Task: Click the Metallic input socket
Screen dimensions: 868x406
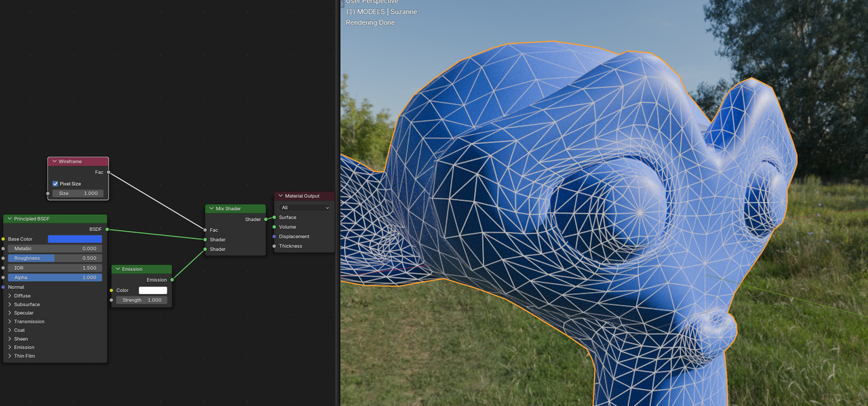Action: pyautogui.click(x=3, y=249)
